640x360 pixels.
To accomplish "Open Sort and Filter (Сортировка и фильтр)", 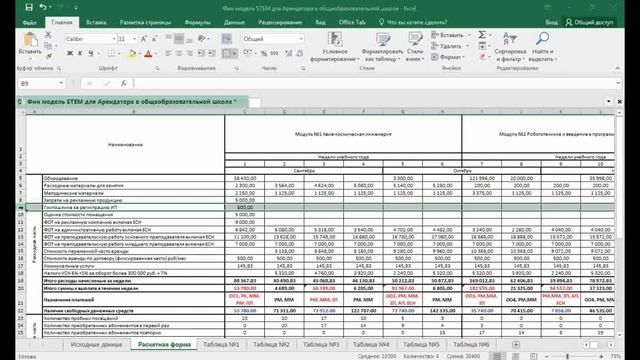I will (x=510, y=47).
